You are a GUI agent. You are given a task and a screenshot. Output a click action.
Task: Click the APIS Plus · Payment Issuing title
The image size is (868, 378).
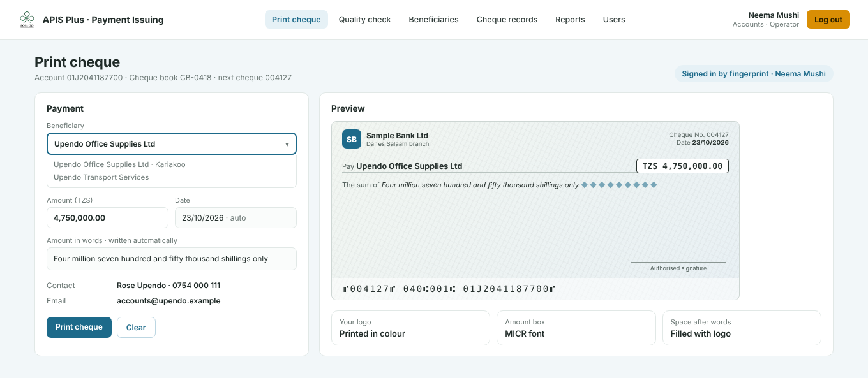[x=103, y=20]
